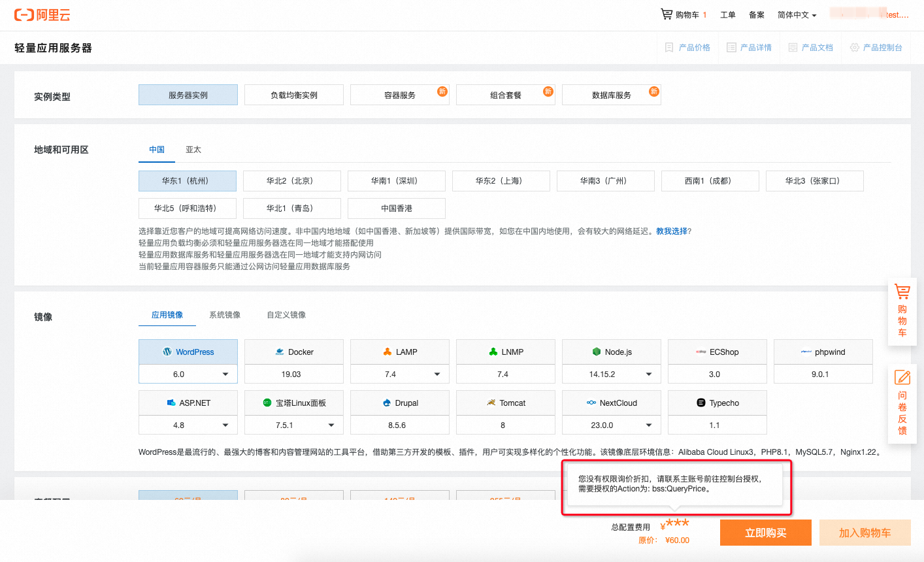
Task: Choose region 华北2（北京）
Action: tap(292, 181)
